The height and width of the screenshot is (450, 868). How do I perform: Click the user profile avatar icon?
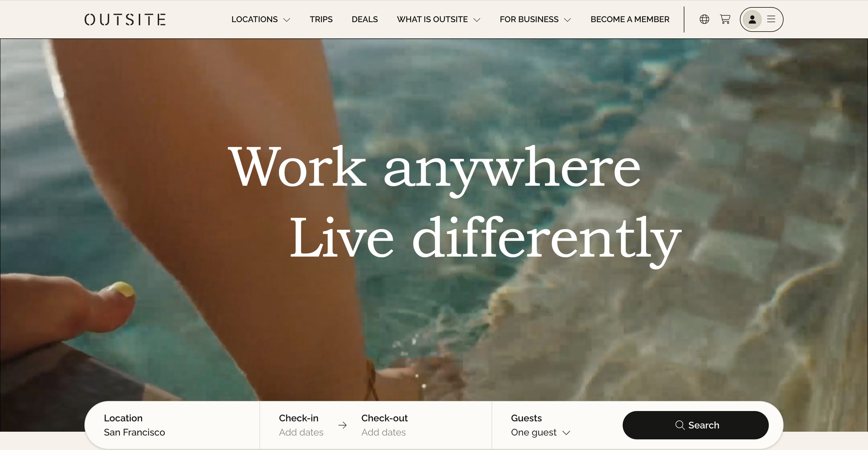pos(752,19)
